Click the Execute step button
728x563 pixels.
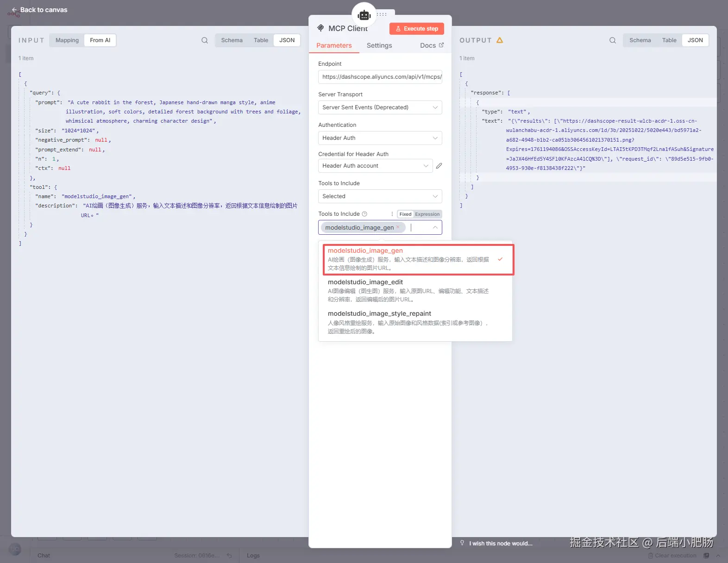417,29
